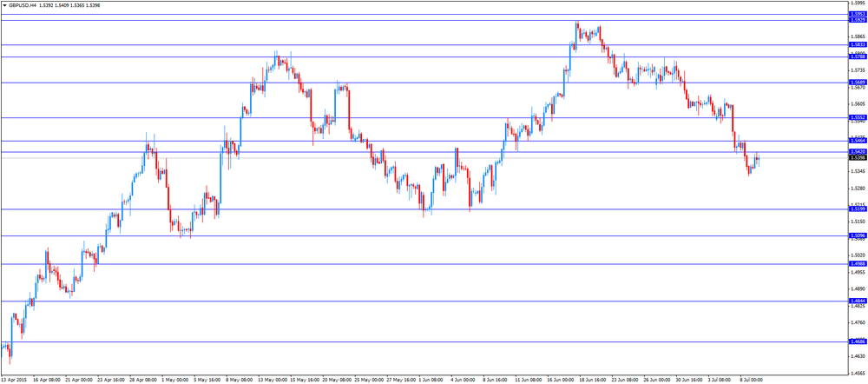Click the 1.5995 price axis value
Viewport: 868px width, 384px height.
click(858, 3)
